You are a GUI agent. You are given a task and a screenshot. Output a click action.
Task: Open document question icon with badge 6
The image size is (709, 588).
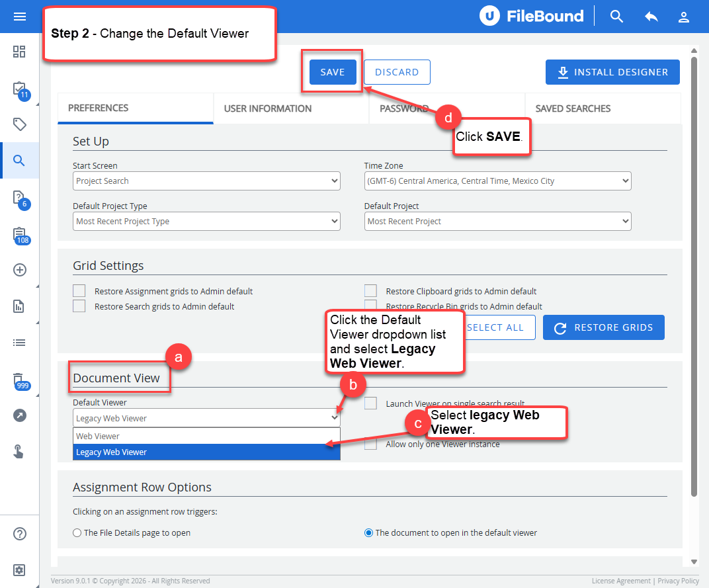tap(21, 199)
